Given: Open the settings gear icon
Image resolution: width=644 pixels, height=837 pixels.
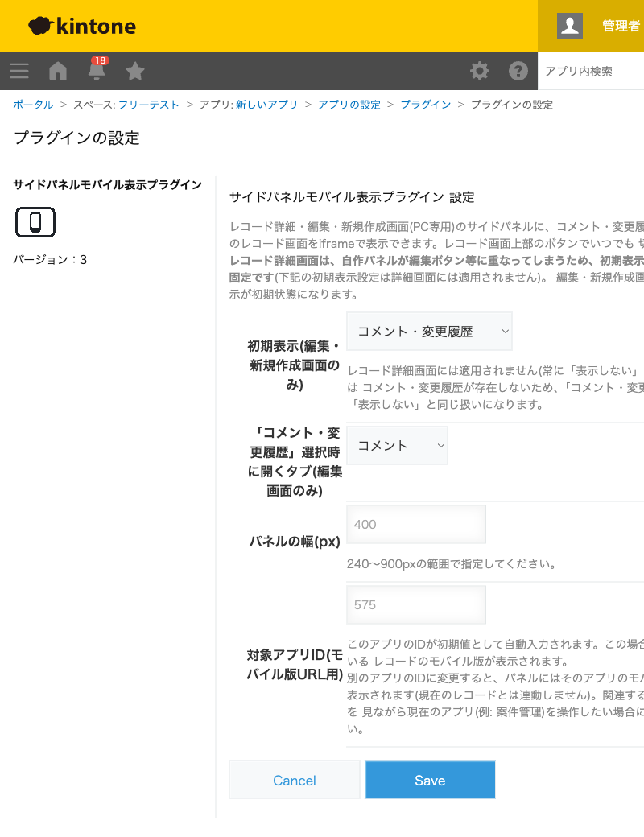Looking at the screenshot, I should tap(480, 71).
